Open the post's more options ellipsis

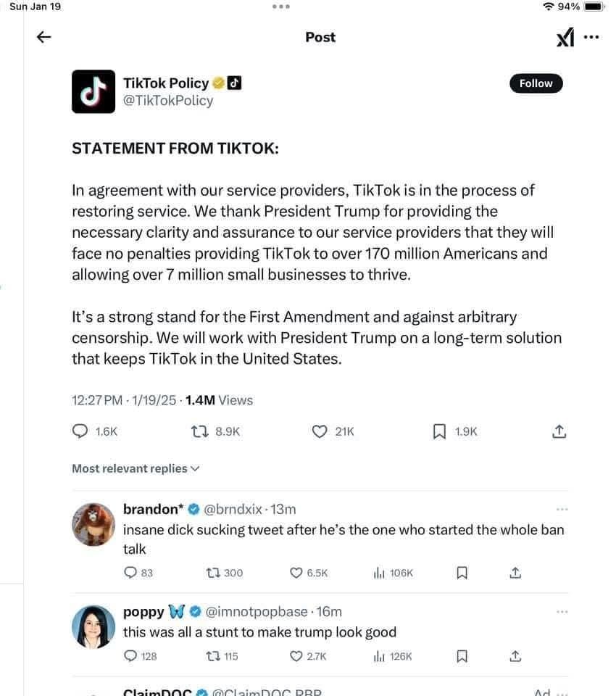pos(591,37)
